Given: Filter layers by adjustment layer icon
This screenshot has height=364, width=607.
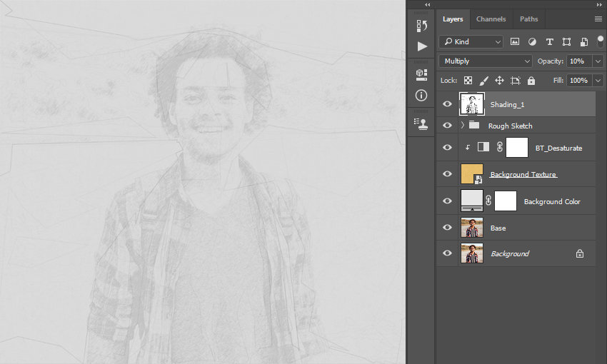Looking at the screenshot, I should pos(532,42).
